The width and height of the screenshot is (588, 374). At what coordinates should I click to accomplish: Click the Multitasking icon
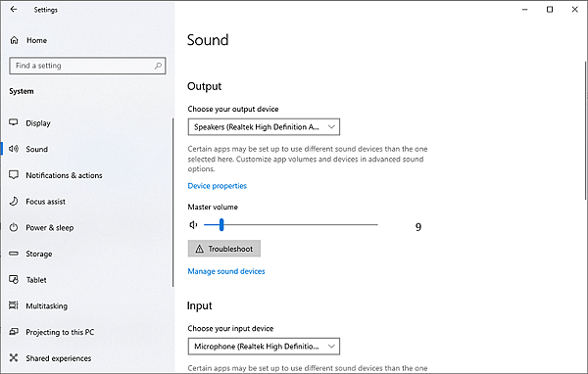(x=14, y=305)
